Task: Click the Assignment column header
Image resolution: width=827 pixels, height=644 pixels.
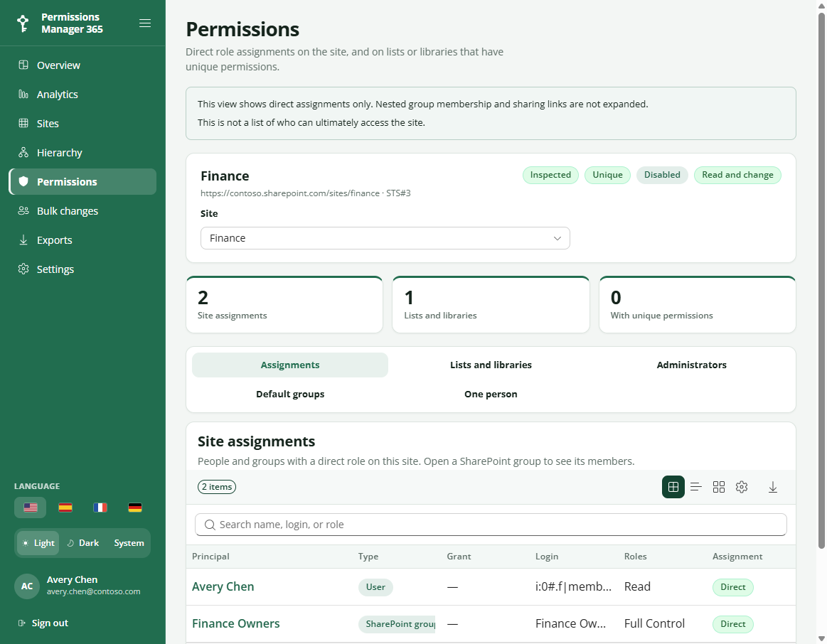Action: [737, 557]
